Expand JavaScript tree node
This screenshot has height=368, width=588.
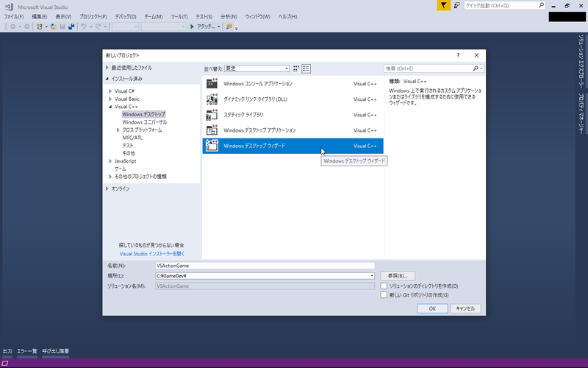110,160
